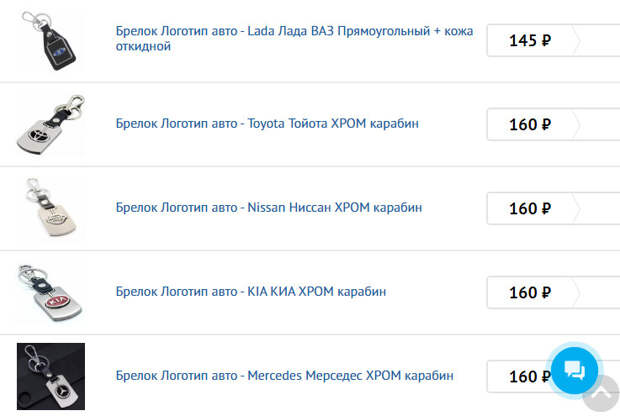Open the Toyota Тойота ХРОМ карабин link
Viewport: 620px width, 416px height.
267,123
